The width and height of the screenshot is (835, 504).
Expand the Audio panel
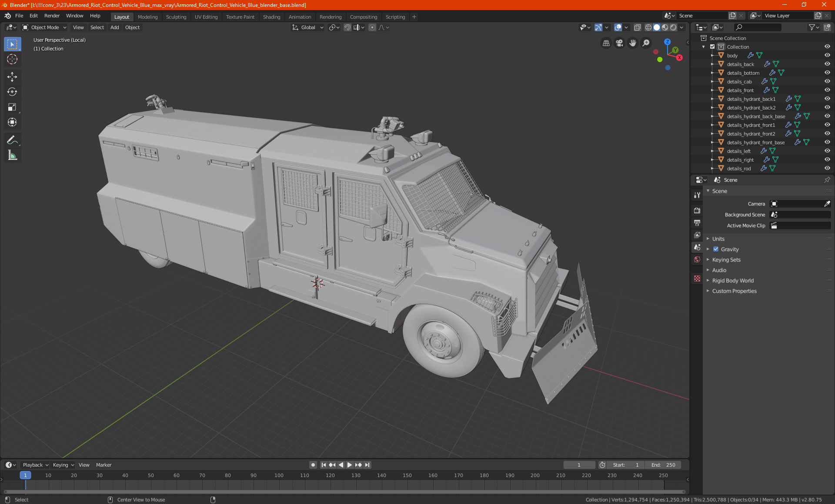tap(719, 270)
